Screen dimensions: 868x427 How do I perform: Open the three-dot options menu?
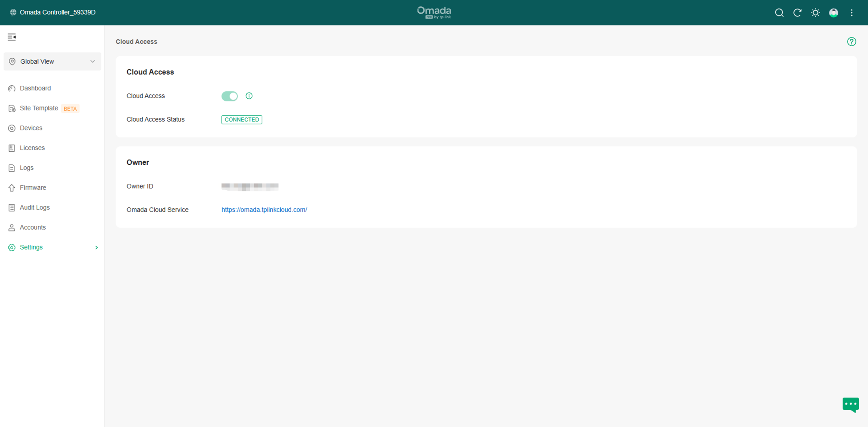coord(852,12)
